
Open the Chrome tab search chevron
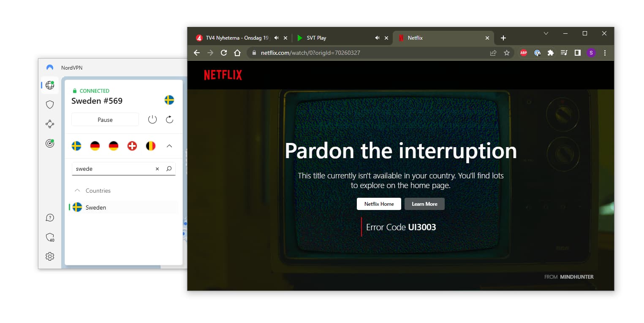pos(546,33)
